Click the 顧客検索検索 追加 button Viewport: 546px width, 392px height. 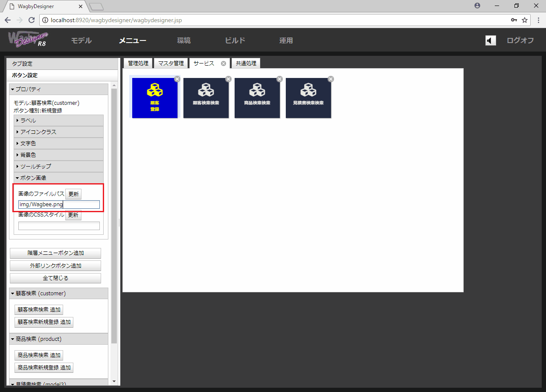[39, 310]
